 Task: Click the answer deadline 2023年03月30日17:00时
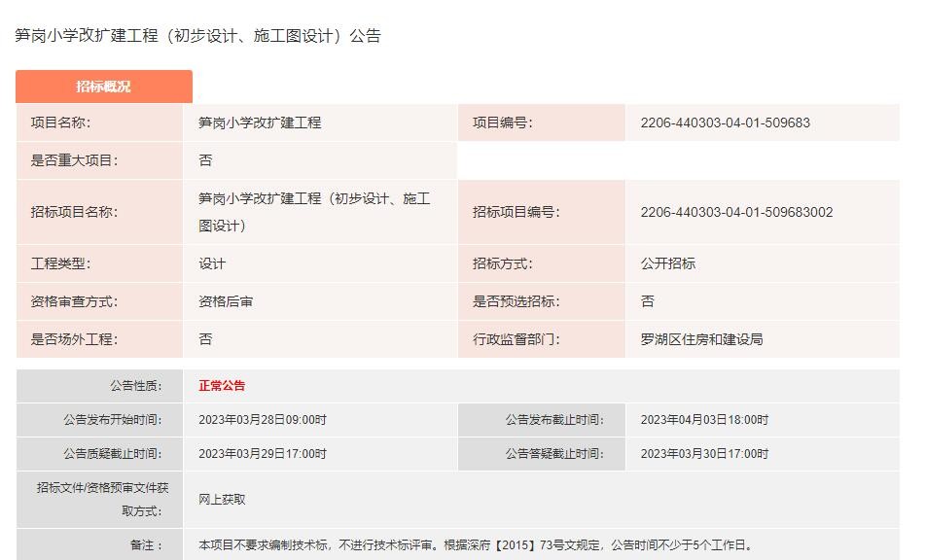704,454
